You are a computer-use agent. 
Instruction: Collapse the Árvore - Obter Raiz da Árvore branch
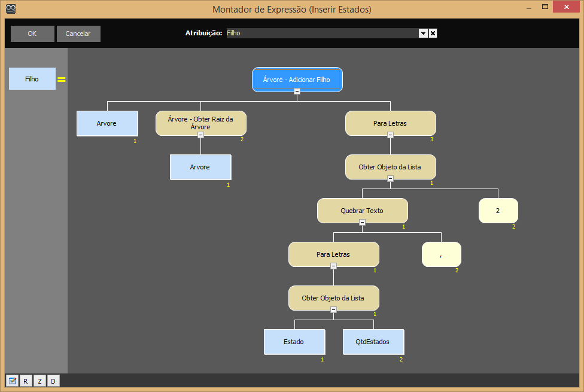[x=200, y=135]
